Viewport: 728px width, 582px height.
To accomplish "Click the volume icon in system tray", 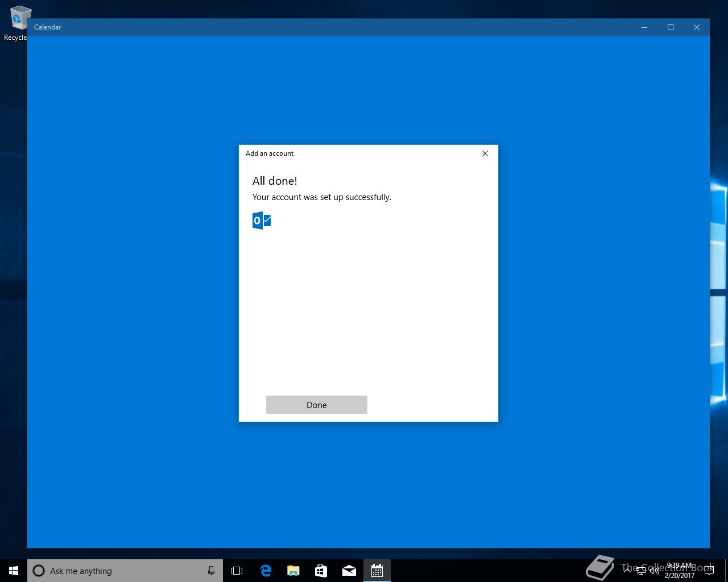I will [655, 571].
